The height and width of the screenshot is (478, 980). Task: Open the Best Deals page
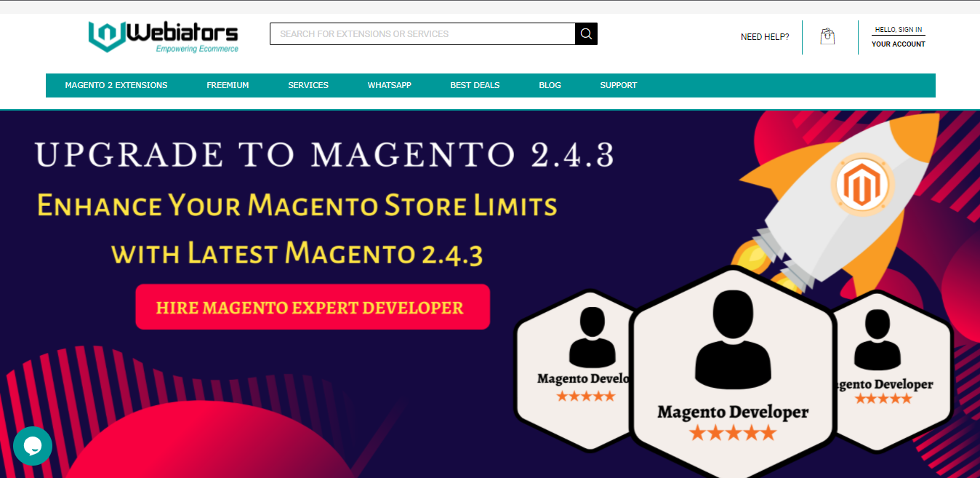[475, 85]
